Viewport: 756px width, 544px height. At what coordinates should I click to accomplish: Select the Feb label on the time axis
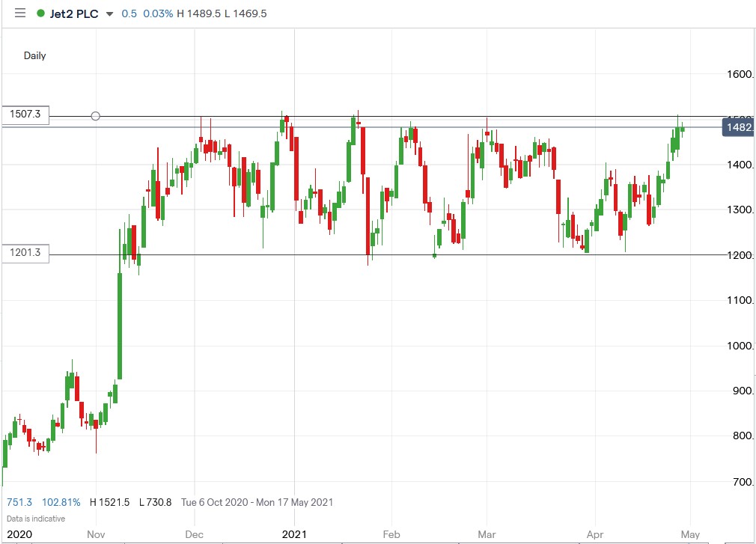pyautogui.click(x=391, y=535)
